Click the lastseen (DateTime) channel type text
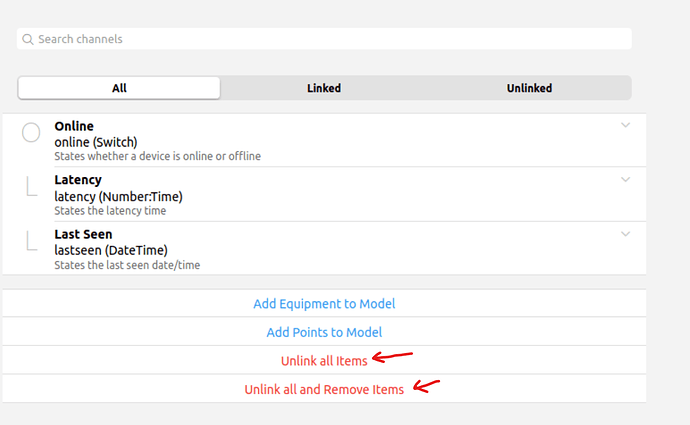690x425 pixels. coord(111,250)
